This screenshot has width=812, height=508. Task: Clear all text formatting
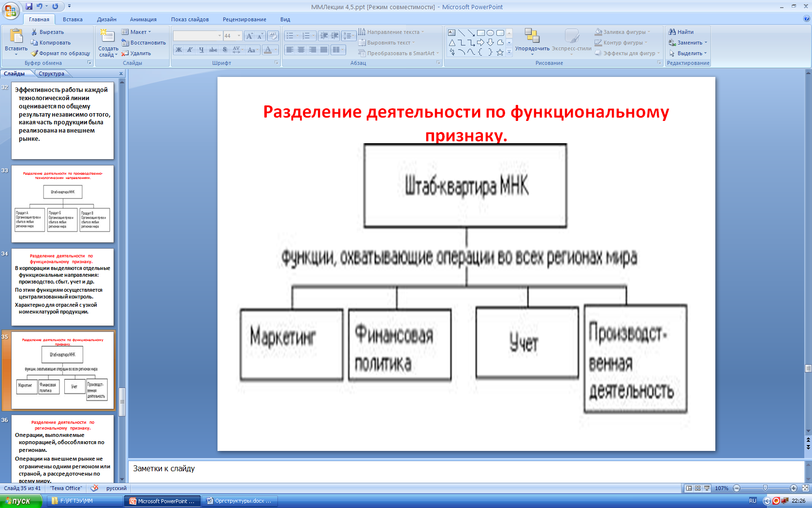(x=274, y=36)
